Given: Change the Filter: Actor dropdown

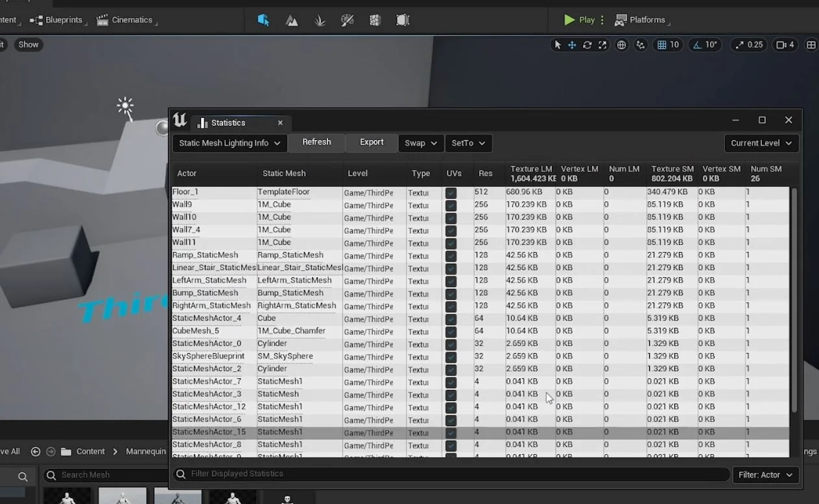Looking at the screenshot, I should [766, 475].
